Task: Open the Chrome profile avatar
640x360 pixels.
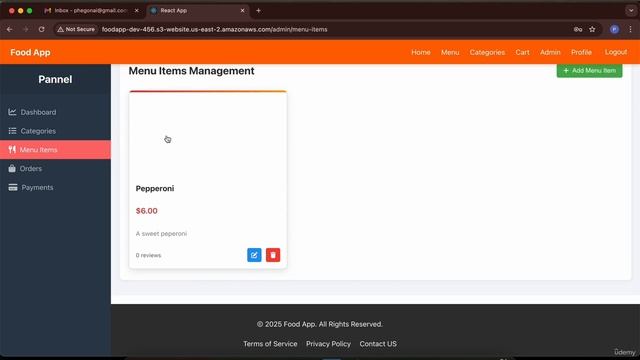Action: click(614, 29)
